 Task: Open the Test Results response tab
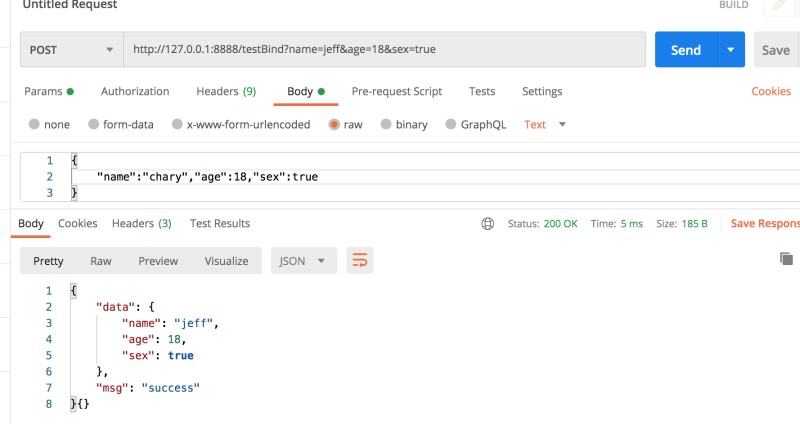pyautogui.click(x=220, y=223)
